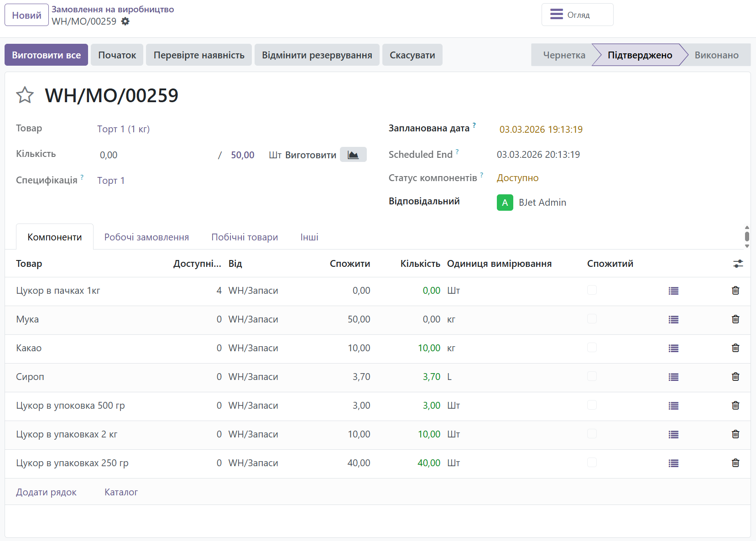Open details list icon for Мука row
This screenshot has height=541, width=756.
pyautogui.click(x=673, y=319)
